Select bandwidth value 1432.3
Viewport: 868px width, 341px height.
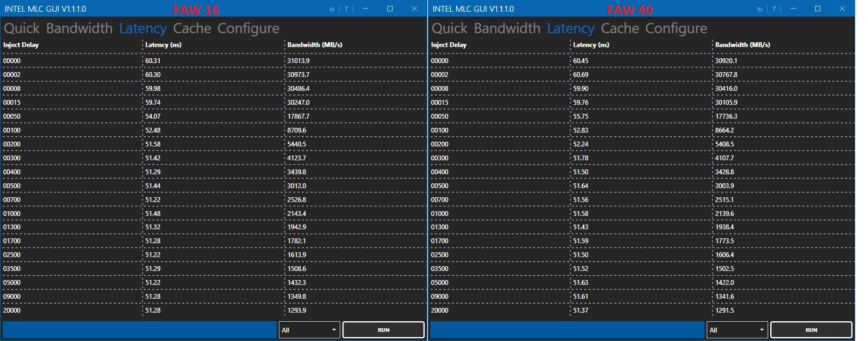(x=297, y=283)
